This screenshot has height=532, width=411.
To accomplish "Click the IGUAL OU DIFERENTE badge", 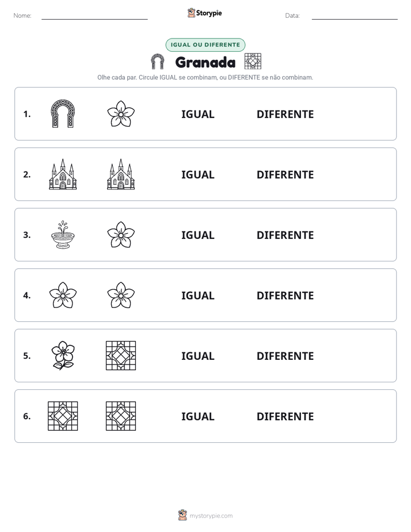I will [205, 45].
